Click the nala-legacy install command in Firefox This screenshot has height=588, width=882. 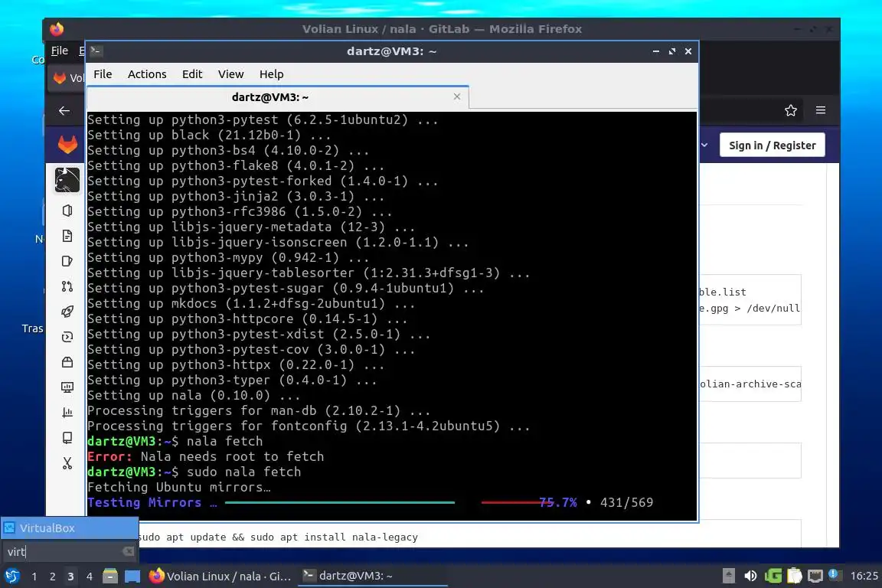278,537
